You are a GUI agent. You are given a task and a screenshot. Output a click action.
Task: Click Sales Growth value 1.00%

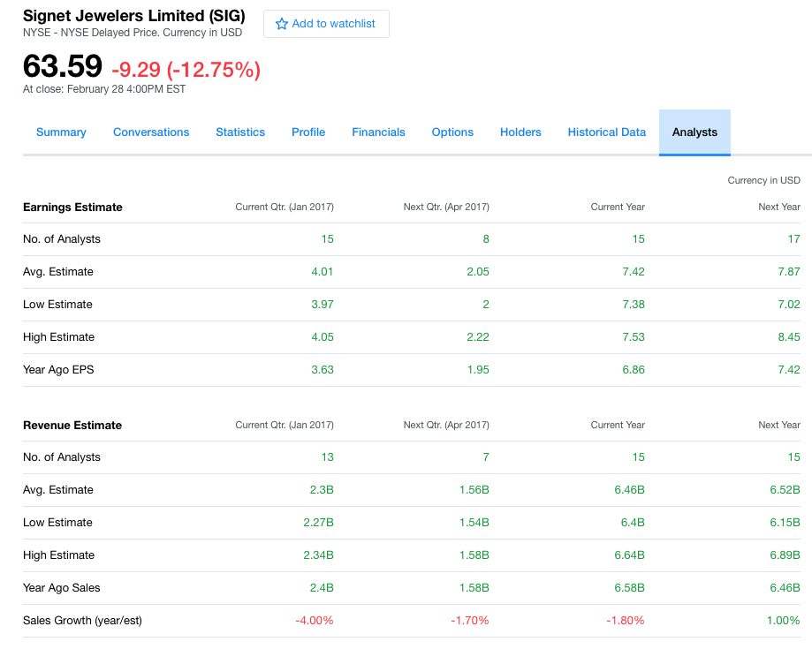784,620
